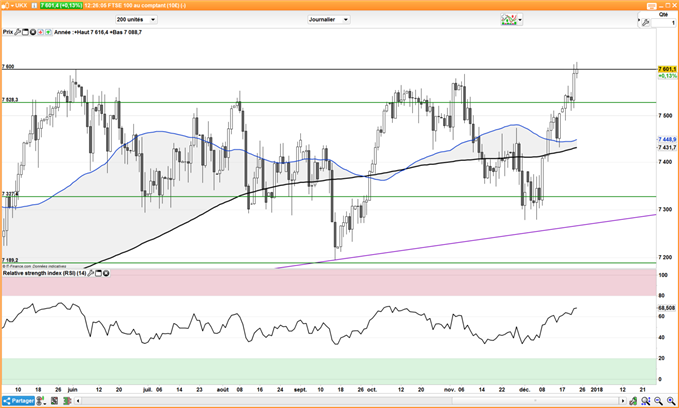
Task: Click the RSI panel window icon
Action: (98, 273)
